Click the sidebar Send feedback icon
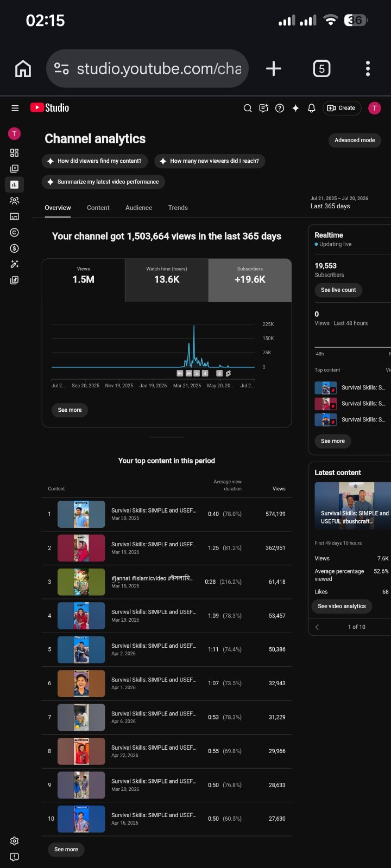This screenshot has width=391, height=868. coord(15,857)
